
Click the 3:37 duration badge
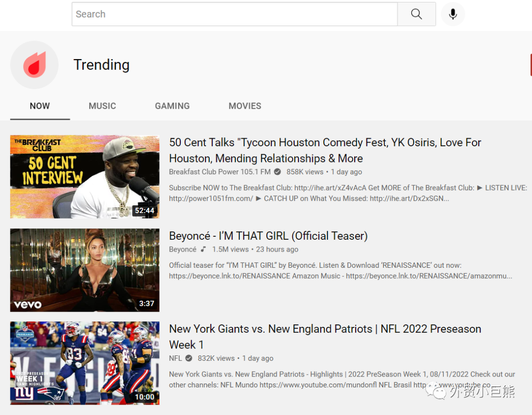coord(147,303)
